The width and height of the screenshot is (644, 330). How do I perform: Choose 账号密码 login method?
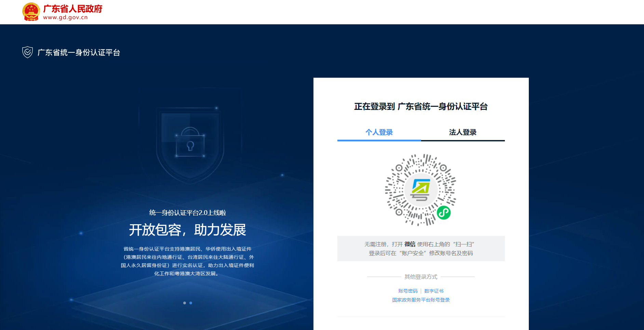408,291
